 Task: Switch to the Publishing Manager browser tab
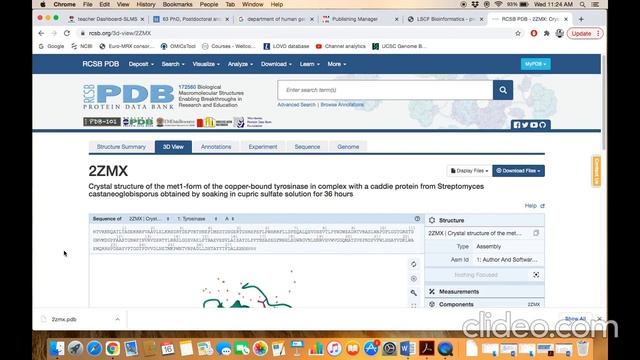click(x=359, y=19)
